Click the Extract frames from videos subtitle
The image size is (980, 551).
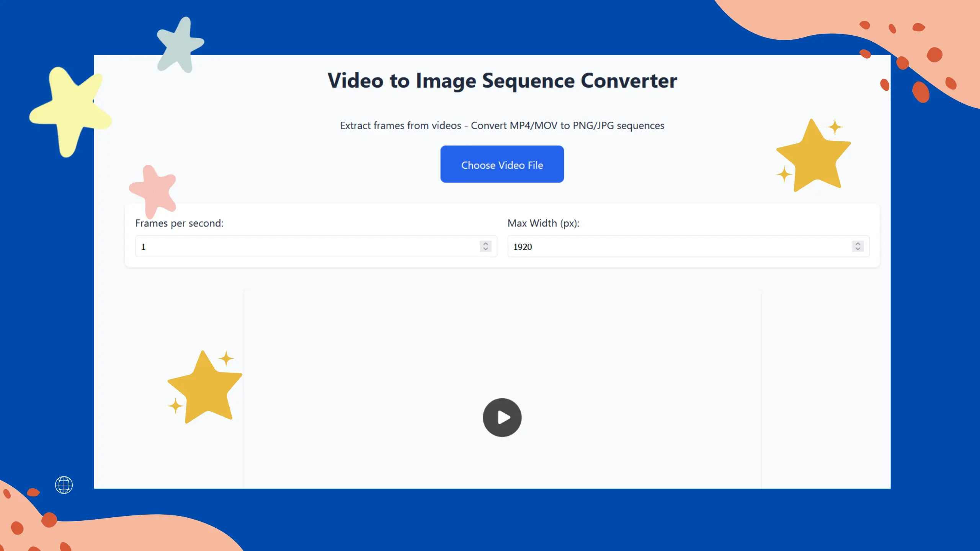click(502, 126)
